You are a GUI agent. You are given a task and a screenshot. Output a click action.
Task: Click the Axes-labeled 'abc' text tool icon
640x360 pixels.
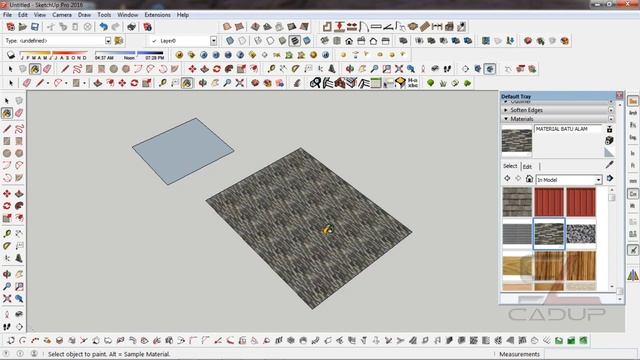click(x=413, y=83)
